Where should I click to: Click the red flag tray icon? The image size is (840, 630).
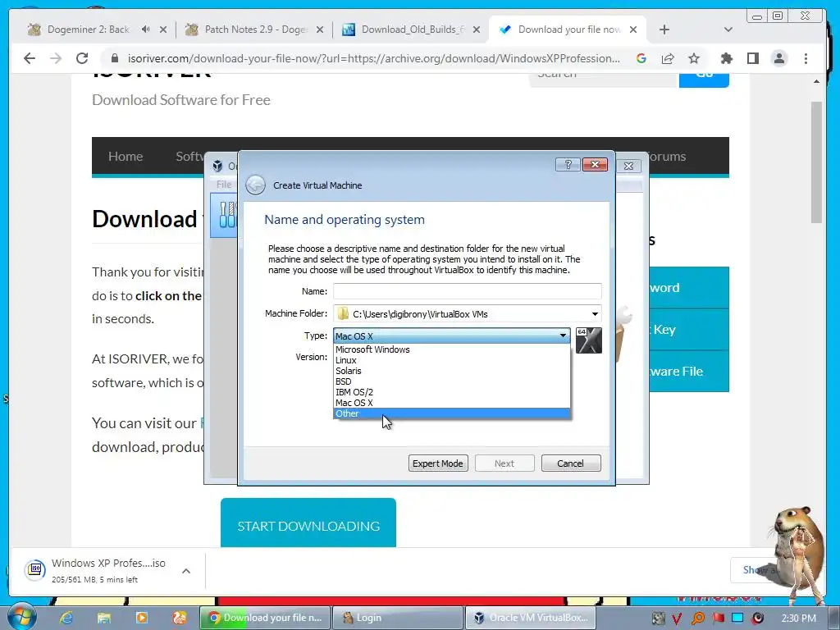point(719,619)
